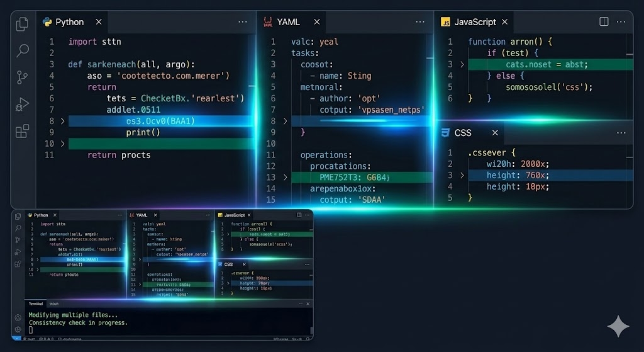Open more actions for Python group, large editor
Screen dimensions: 644x352
click(243, 22)
